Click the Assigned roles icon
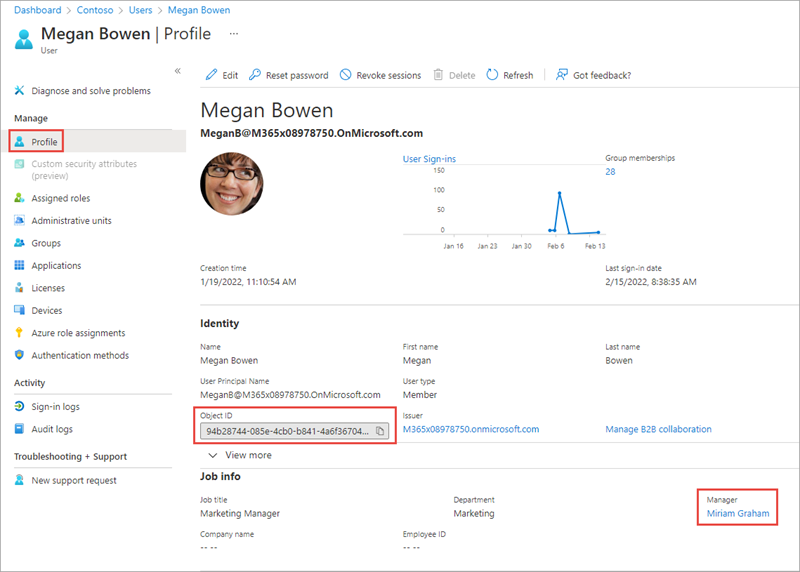The height and width of the screenshot is (572, 800). pos(19,197)
